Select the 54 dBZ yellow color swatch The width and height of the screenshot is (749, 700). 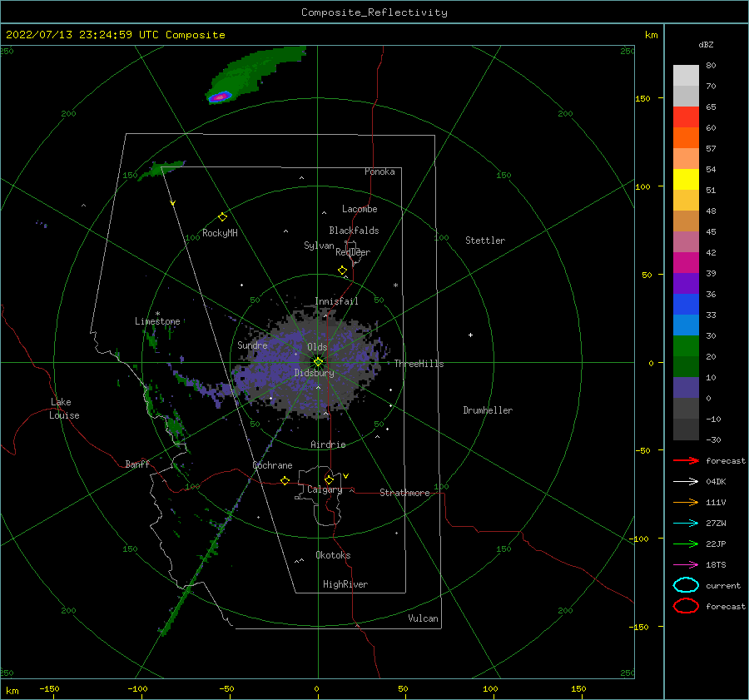click(x=686, y=179)
